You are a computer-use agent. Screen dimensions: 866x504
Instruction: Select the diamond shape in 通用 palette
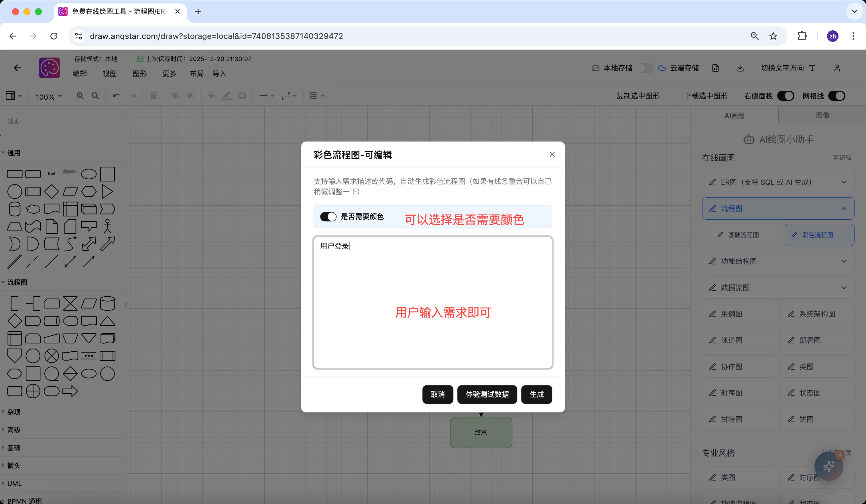[52, 191]
